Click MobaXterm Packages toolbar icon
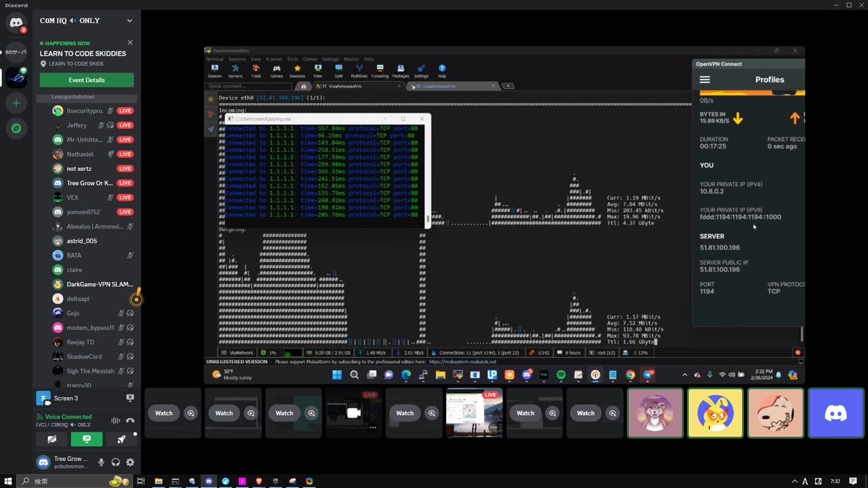The width and height of the screenshot is (868, 488). 401,71
